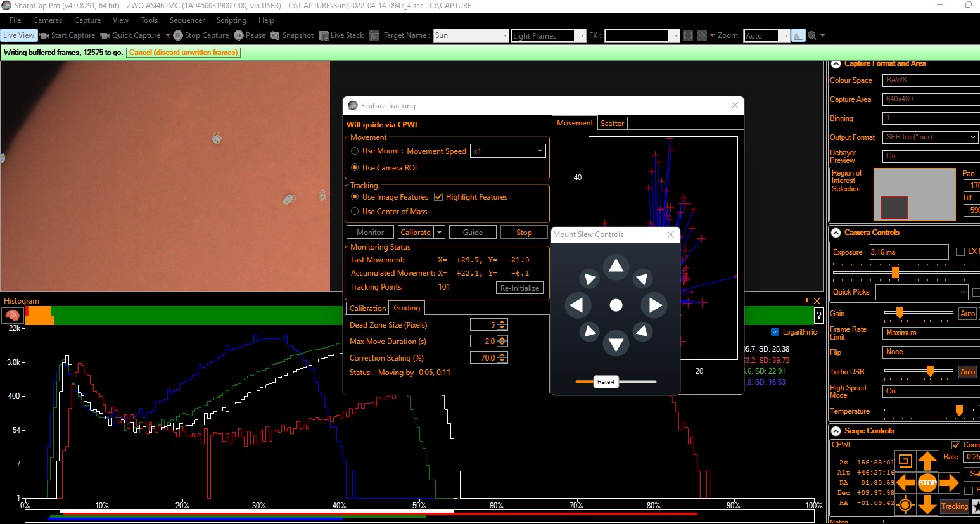This screenshot has height=524, width=980.
Task: Select the Live View toolbar button
Action: [18, 35]
